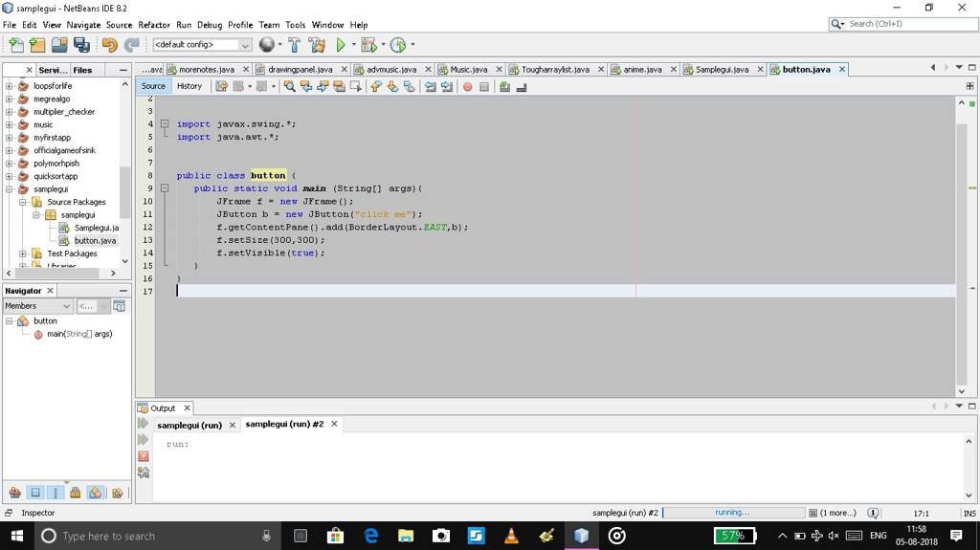
Task: Run the project with green play icon
Action: [341, 45]
